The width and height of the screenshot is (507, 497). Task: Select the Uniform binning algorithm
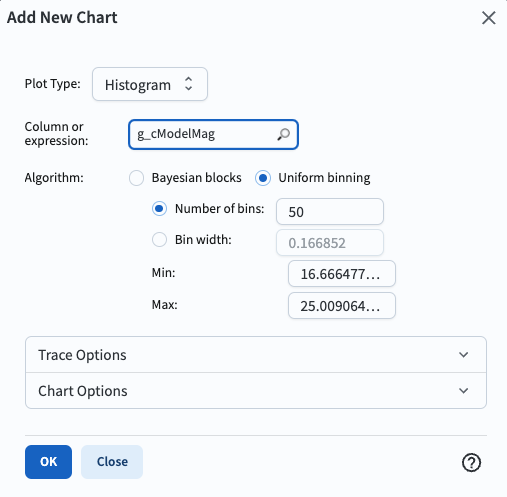263,178
